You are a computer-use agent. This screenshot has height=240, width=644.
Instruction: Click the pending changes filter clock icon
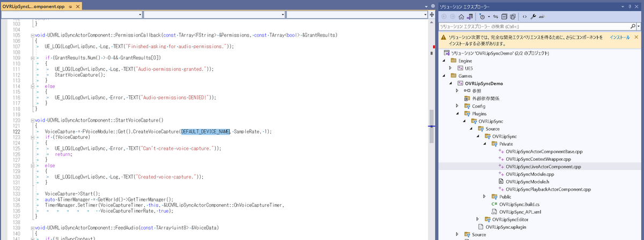[x=482, y=16]
